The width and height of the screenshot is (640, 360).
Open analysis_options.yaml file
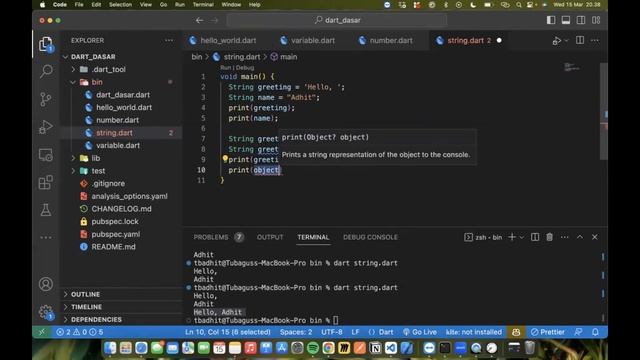coord(129,196)
